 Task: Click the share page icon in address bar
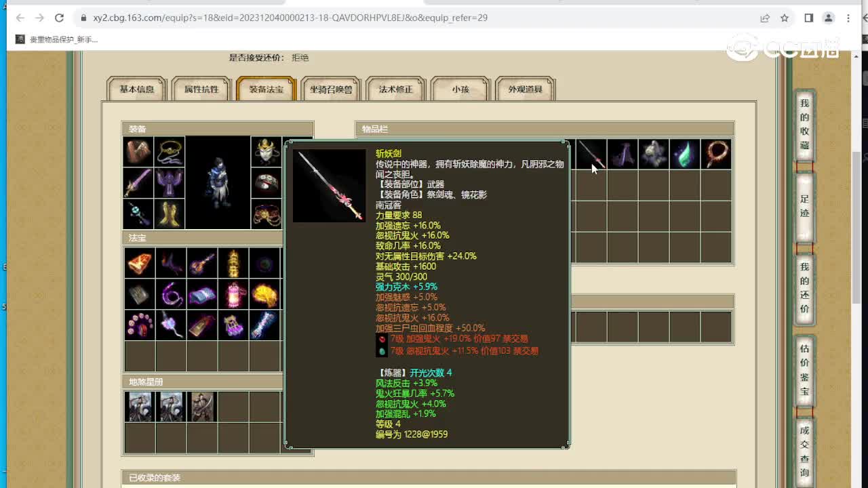pos(765,18)
